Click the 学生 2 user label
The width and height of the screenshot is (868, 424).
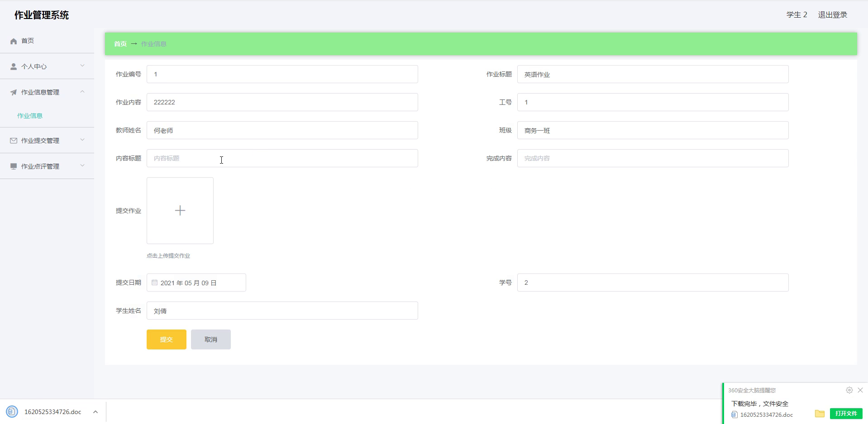[x=797, y=15]
